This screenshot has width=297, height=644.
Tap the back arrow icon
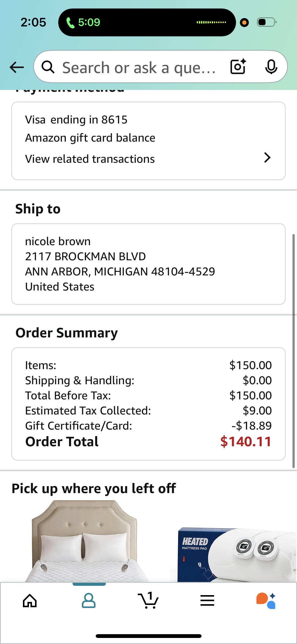pyautogui.click(x=17, y=67)
